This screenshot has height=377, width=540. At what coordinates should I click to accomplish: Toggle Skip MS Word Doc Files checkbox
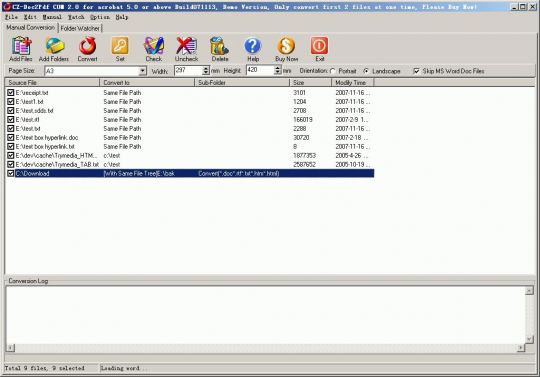[x=416, y=71]
